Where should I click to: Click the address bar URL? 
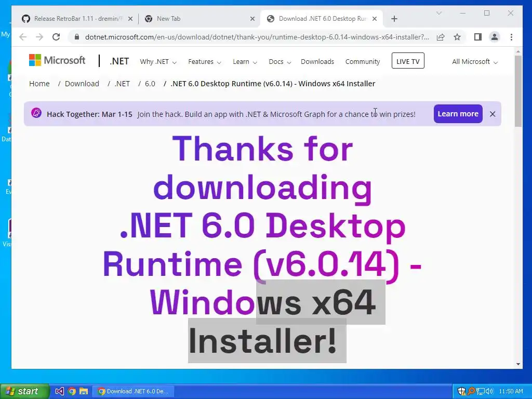pyautogui.click(x=257, y=37)
